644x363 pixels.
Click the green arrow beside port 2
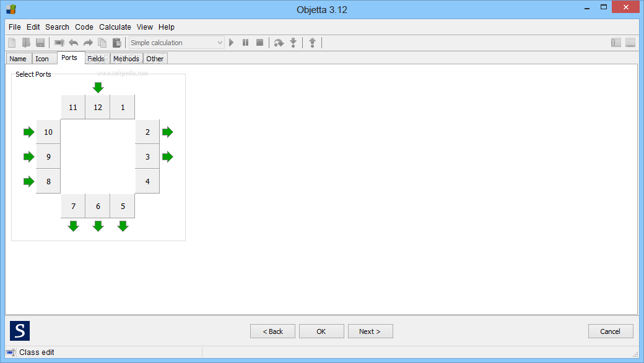pyautogui.click(x=168, y=132)
